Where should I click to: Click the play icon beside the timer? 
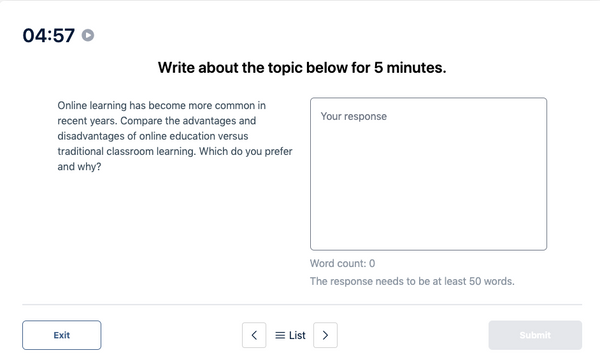[88, 35]
